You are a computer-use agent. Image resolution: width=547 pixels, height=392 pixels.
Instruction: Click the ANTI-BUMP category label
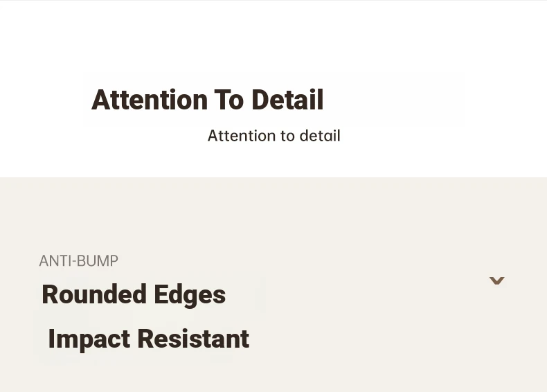point(79,261)
